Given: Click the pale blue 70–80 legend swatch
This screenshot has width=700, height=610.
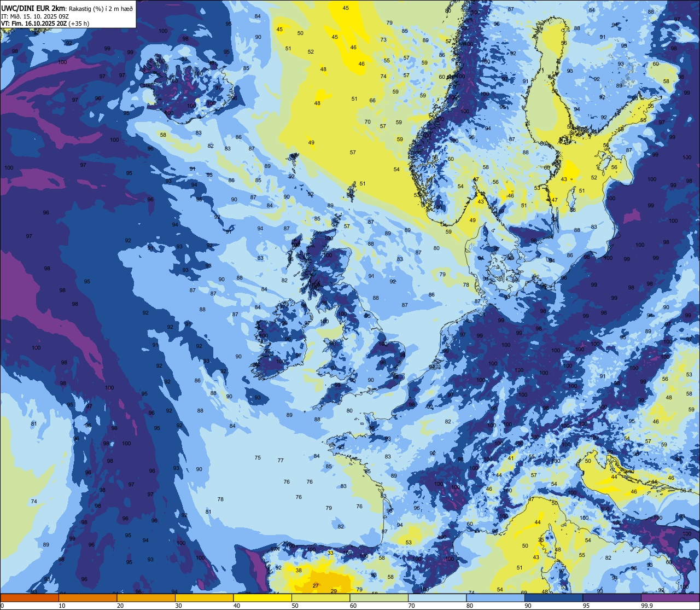Looking at the screenshot, I should click(437, 597).
